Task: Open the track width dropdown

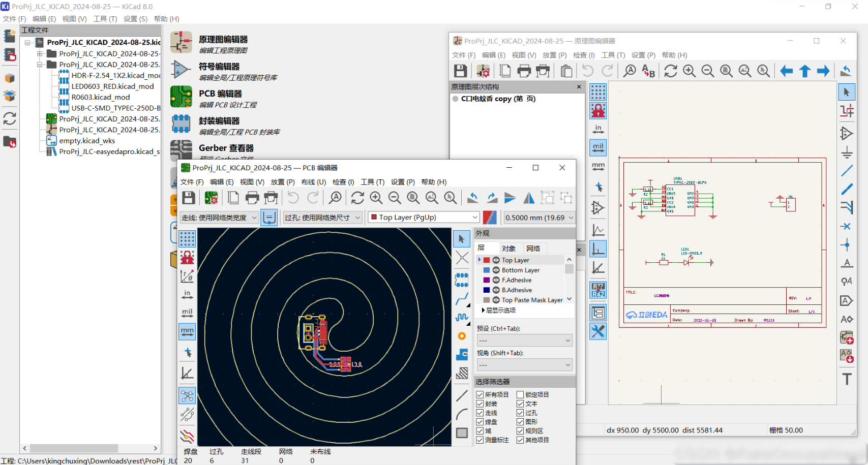Action: pyautogui.click(x=219, y=218)
